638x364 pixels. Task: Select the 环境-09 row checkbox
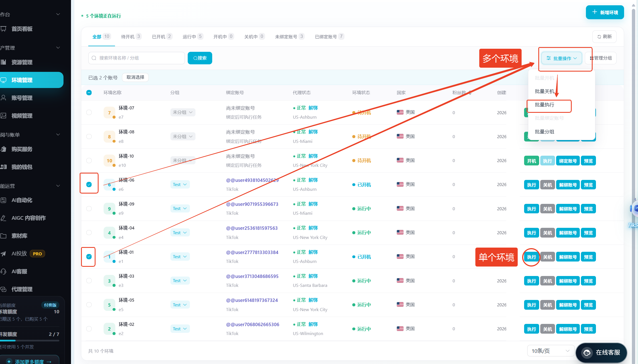coord(89,209)
